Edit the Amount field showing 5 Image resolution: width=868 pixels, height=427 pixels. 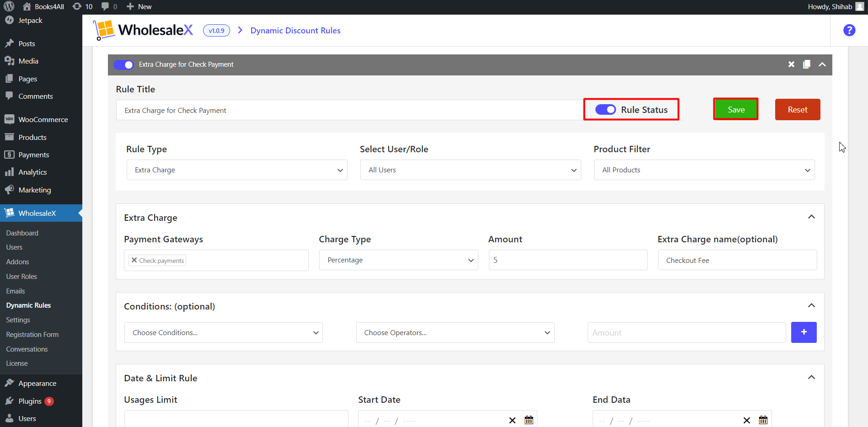(x=568, y=260)
